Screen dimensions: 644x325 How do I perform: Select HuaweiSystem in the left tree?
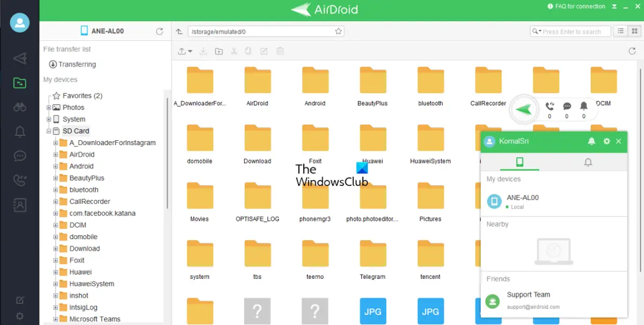coord(92,284)
